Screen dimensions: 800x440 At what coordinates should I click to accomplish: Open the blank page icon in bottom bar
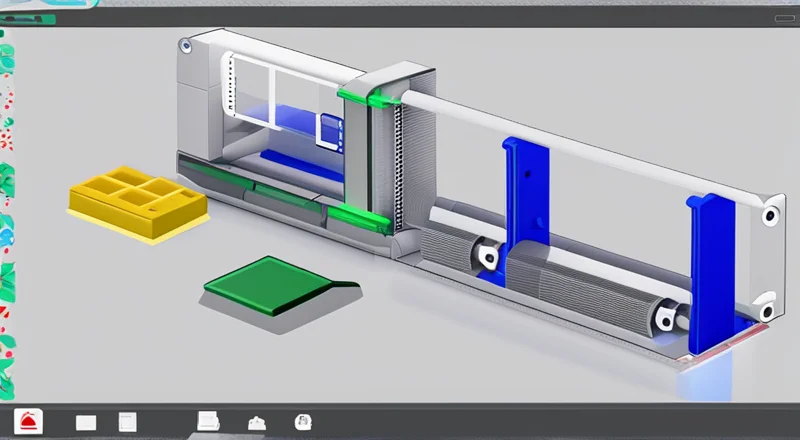coord(127,422)
